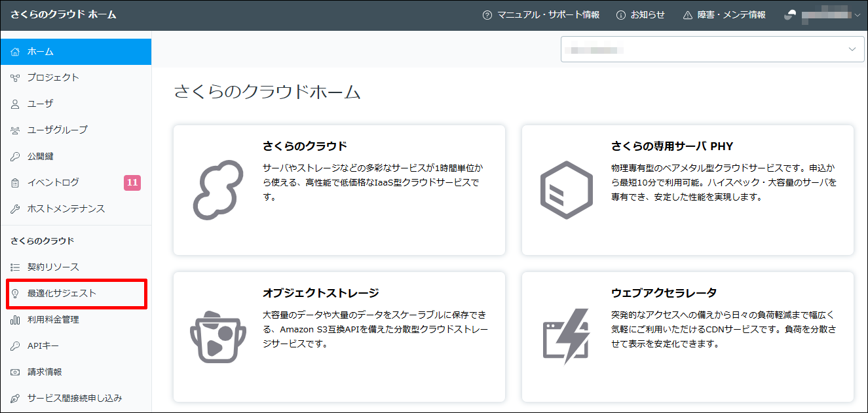Select 契約リソース in the sidebar
Viewport: 868px width, 413px height.
(x=76, y=267)
